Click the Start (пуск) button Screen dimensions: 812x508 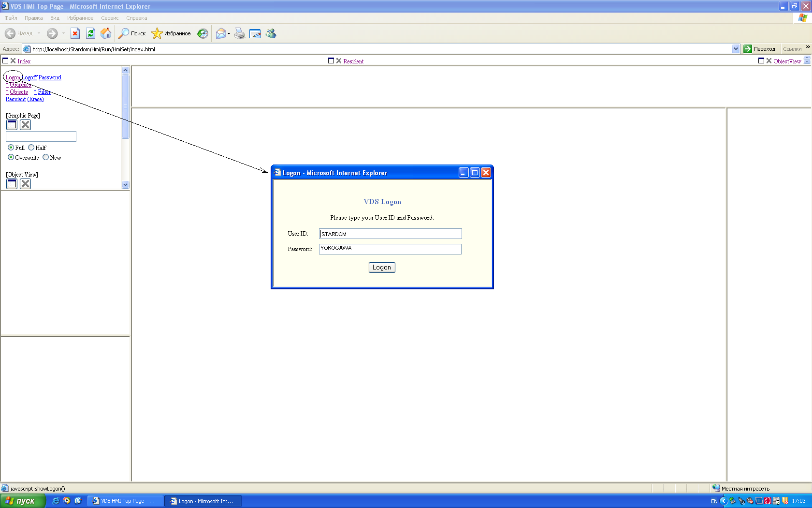click(23, 501)
